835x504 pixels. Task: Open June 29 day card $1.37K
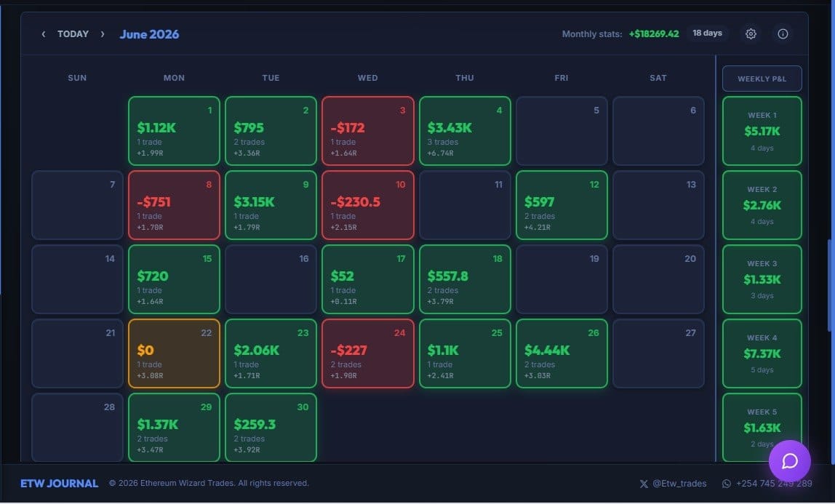tap(174, 428)
